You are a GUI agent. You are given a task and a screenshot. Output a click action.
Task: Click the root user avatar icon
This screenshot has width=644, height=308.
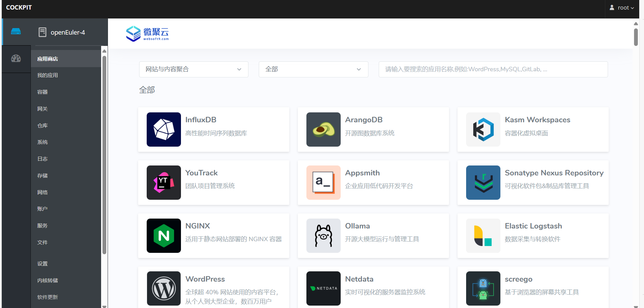tap(612, 8)
